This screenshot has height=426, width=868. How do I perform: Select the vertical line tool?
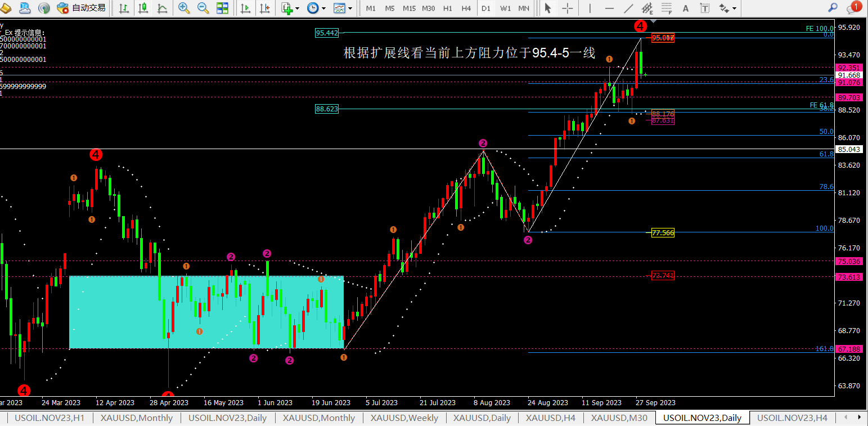(x=590, y=8)
